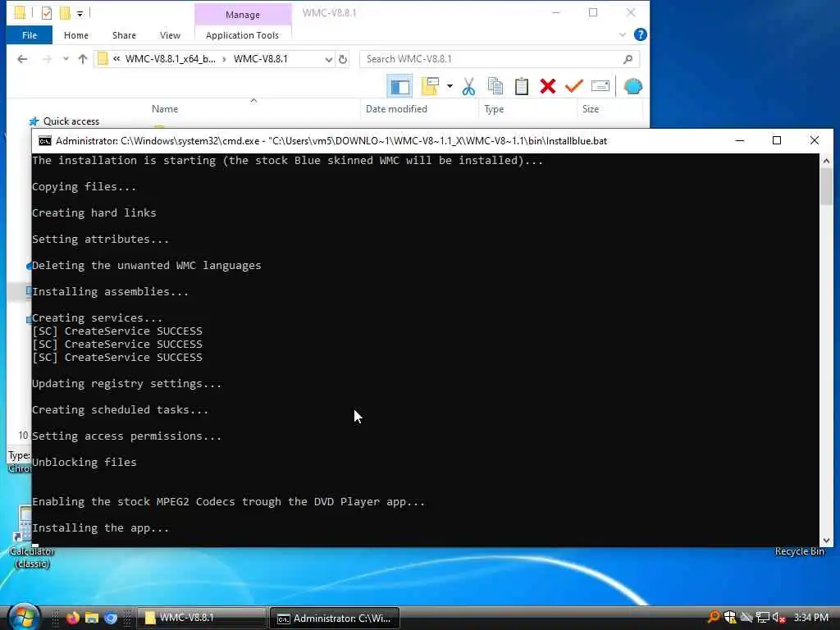Click "Unblocking files" line in cmd
Image resolution: width=840 pixels, height=630 pixels.
click(x=84, y=463)
